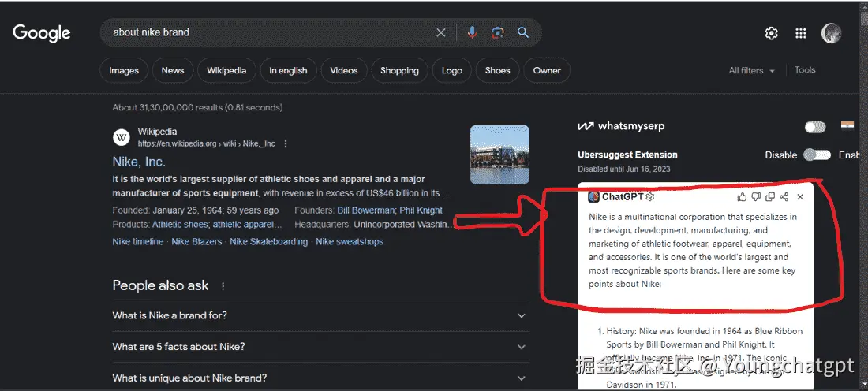Viewport: 868px width, 391px height.
Task: Open the Tools button
Action: [x=805, y=70]
